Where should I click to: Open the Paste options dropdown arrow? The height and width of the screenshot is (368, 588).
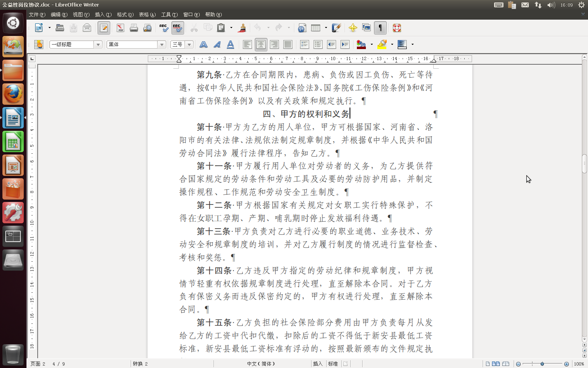(x=231, y=28)
